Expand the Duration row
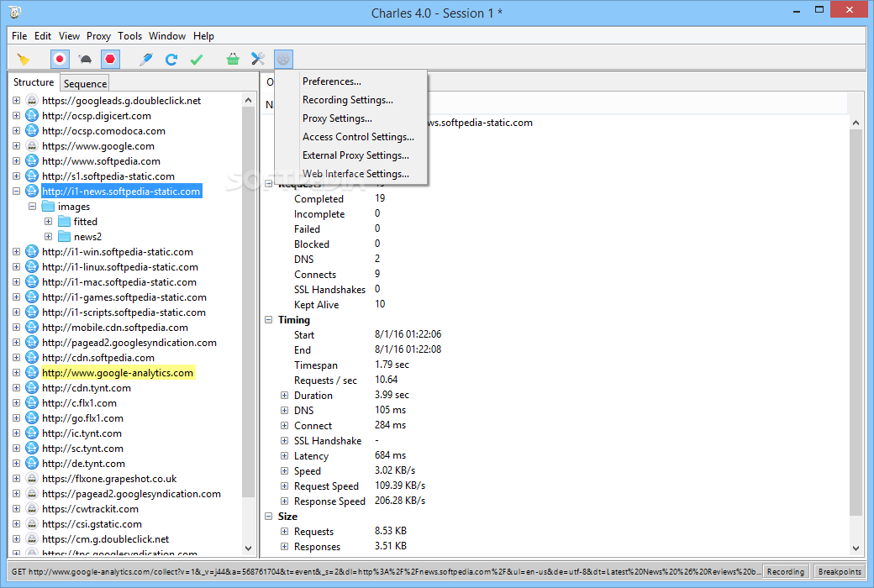 [x=284, y=395]
